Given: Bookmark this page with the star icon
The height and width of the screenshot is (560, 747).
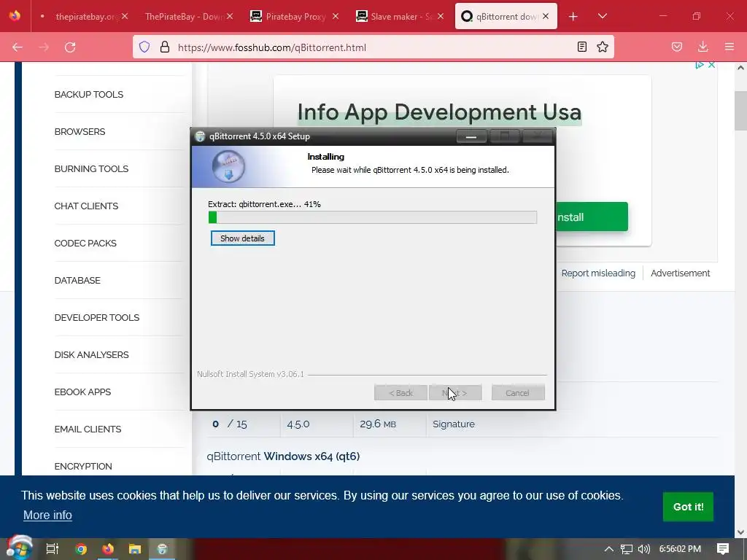Looking at the screenshot, I should point(602,47).
